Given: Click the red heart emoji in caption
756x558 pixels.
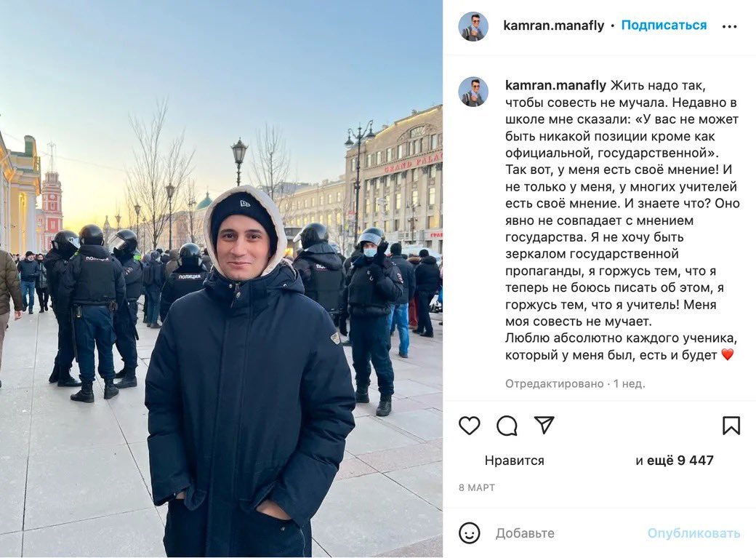Looking at the screenshot, I should [728, 355].
